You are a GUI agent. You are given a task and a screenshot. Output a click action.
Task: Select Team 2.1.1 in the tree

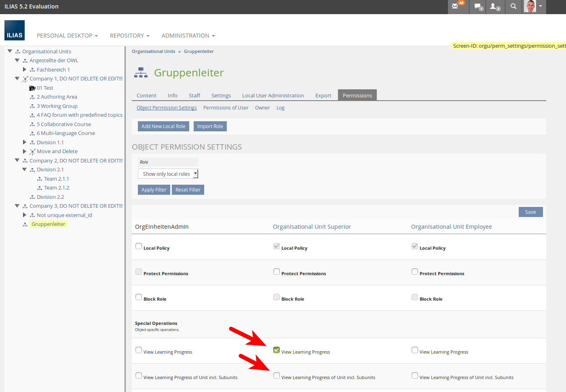click(x=56, y=179)
